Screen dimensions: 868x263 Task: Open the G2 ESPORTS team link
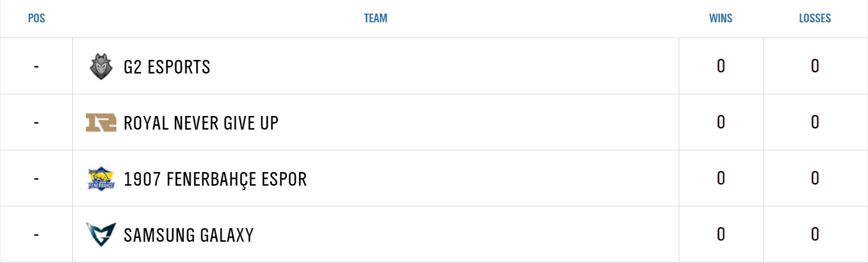[x=167, y=67]
